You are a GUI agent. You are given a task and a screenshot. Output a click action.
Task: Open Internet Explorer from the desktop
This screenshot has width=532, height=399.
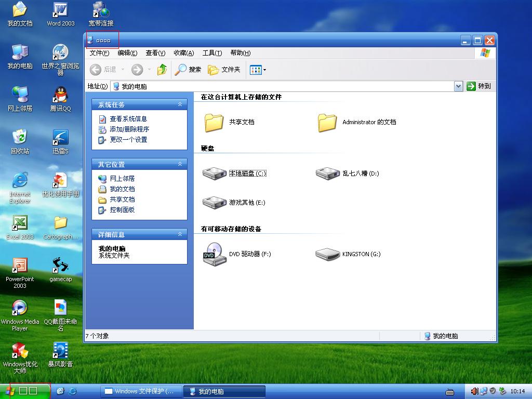point(20,188)
